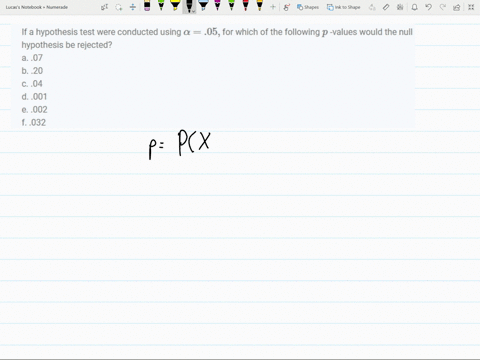Redo the last action
Screen dimensions: 480x360
click(443, 7)
